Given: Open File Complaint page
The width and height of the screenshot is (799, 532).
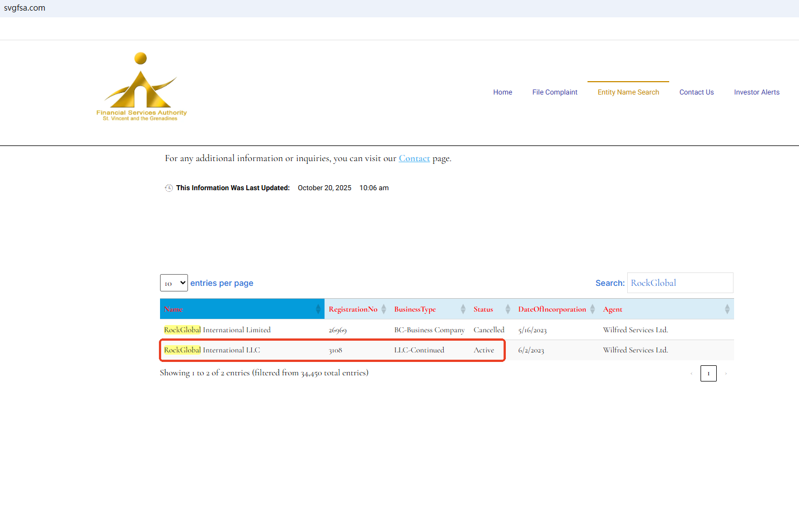Looking at the screenshot, I should [555, 92].
